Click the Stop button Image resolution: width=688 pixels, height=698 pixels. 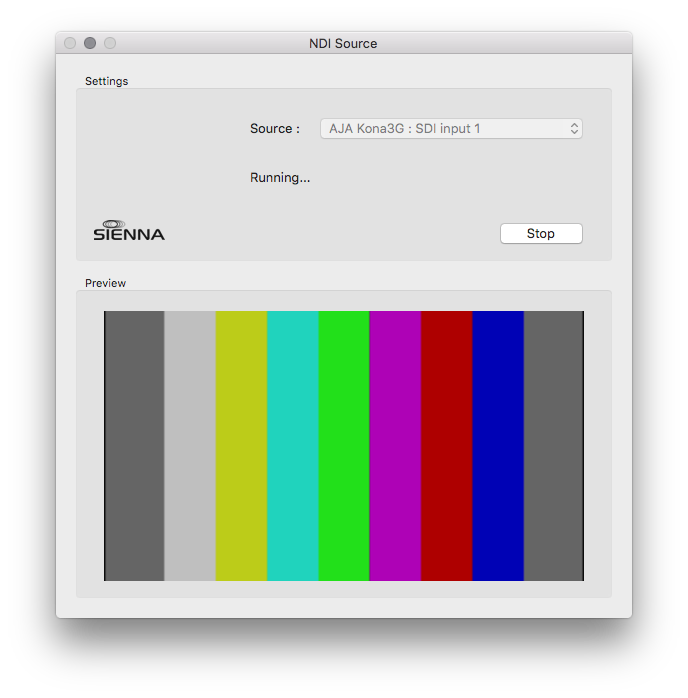pyautogui.click(x=541, y=233)
